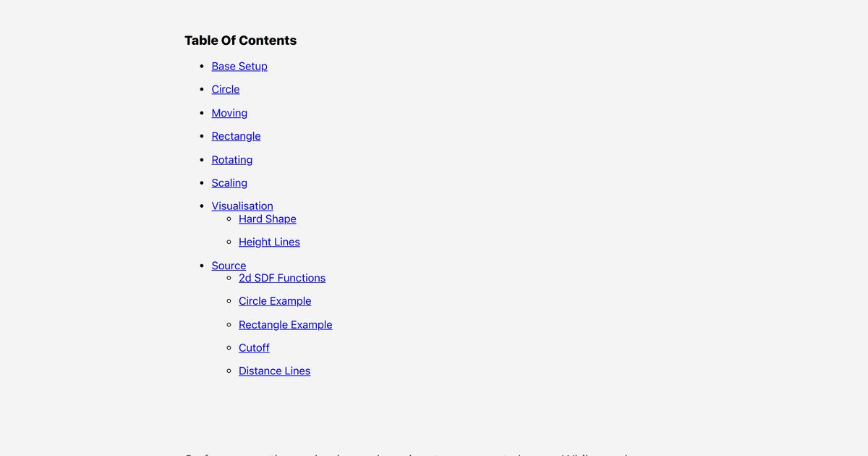Image resolution: width=868 pixels, height=456 pixels.
Task: Go to Circle Example
Action: 275,301
